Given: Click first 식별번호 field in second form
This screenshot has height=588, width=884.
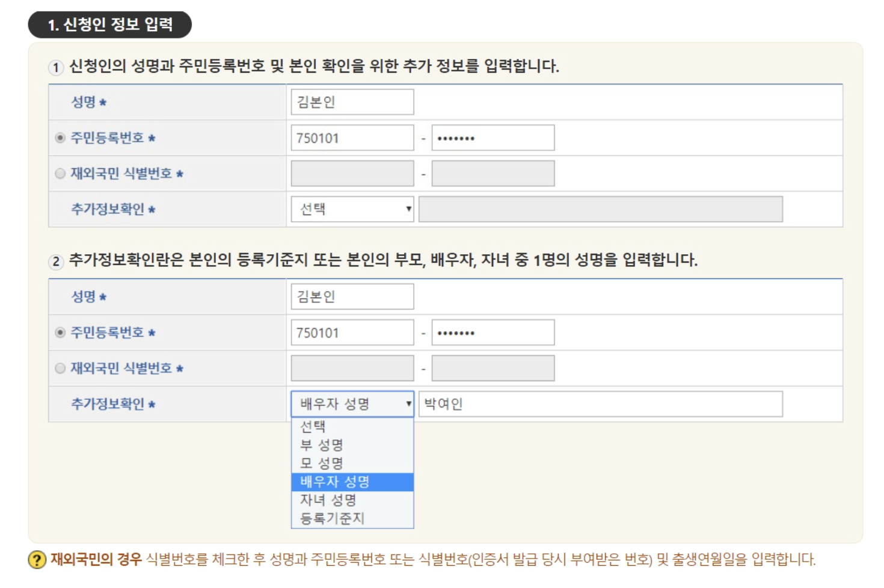Looking at the screenshot, I should pyautogui.click(x=352, y=368).
